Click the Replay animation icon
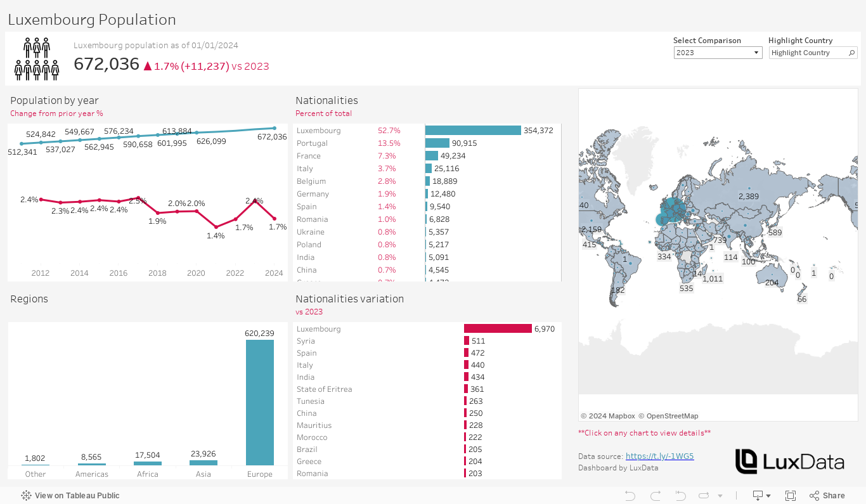This screenshot has height=504, width=866. pyautogui.click(x=704, y=496)
